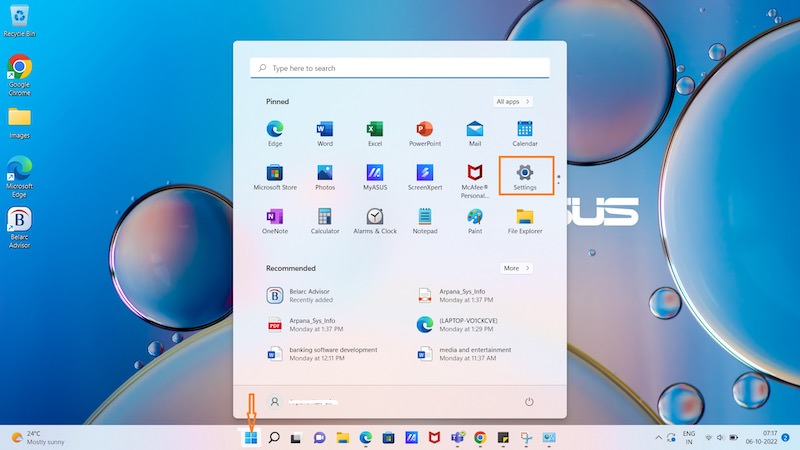
Task: Open clock showing 06-10-2022
Action: pos(762,438)
